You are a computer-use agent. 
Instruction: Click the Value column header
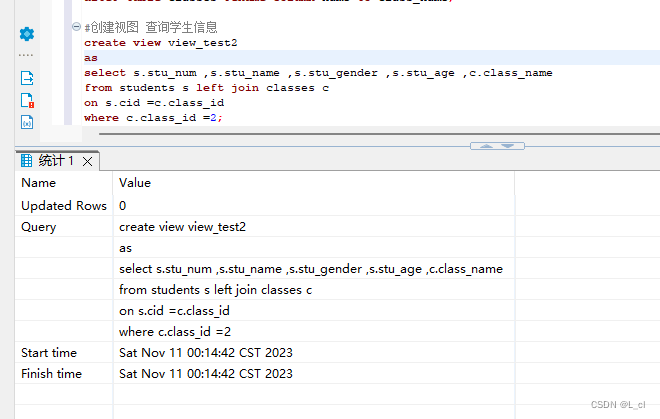point(314,183)
